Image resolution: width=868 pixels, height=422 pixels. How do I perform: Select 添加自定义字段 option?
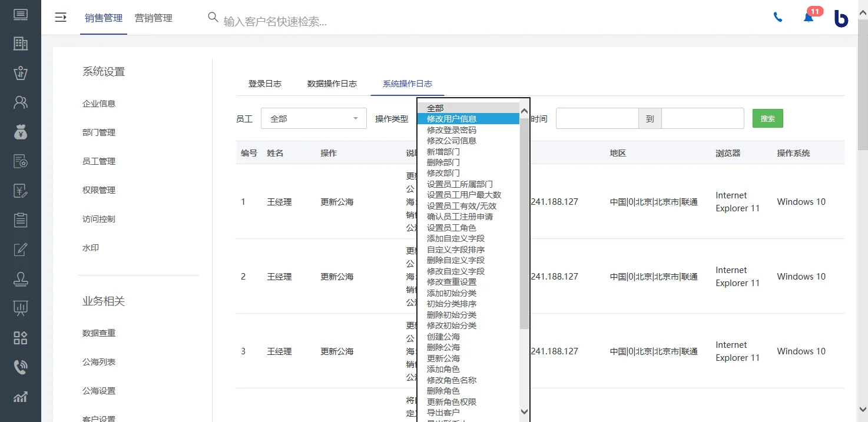click(468, 238)
